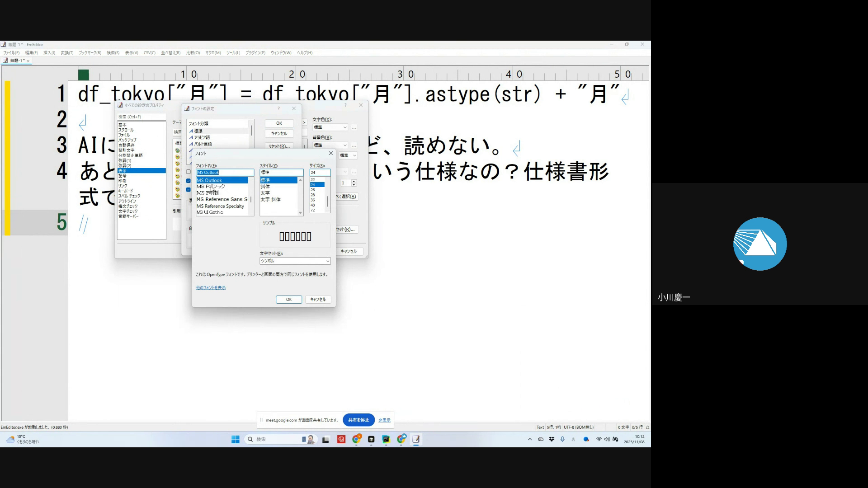Open the マクロ(M) menu
Screen dimensions: 868x488
(213, 53)
